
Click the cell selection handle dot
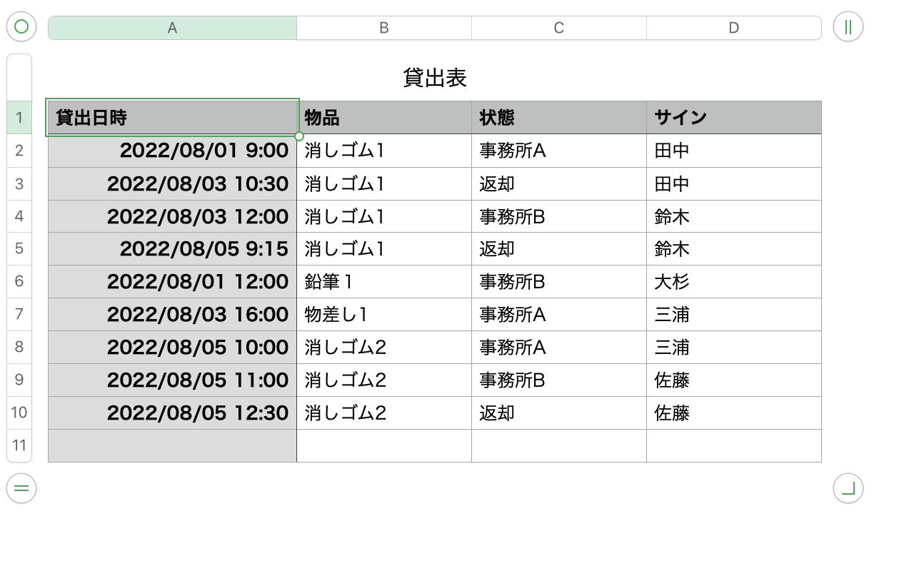[298, 136]
